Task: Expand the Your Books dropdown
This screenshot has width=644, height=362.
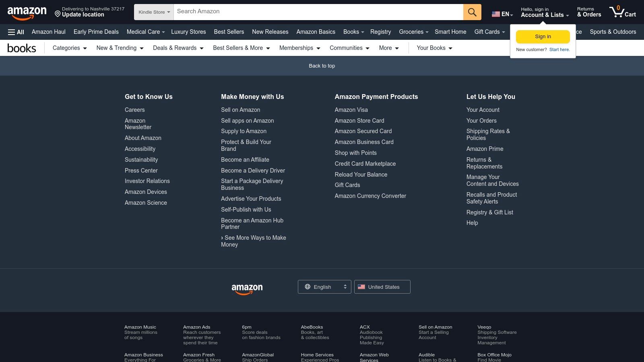Action: [x=435, y=48]
